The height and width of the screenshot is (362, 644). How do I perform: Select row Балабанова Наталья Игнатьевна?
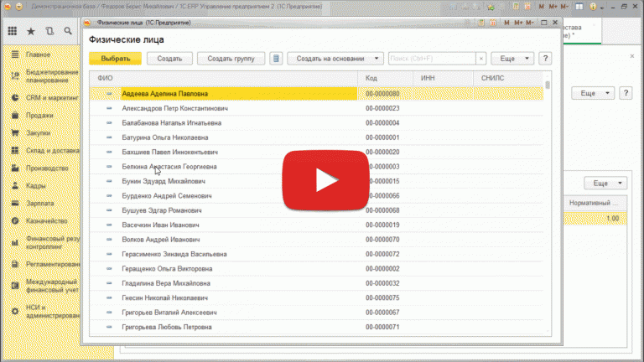316,122
